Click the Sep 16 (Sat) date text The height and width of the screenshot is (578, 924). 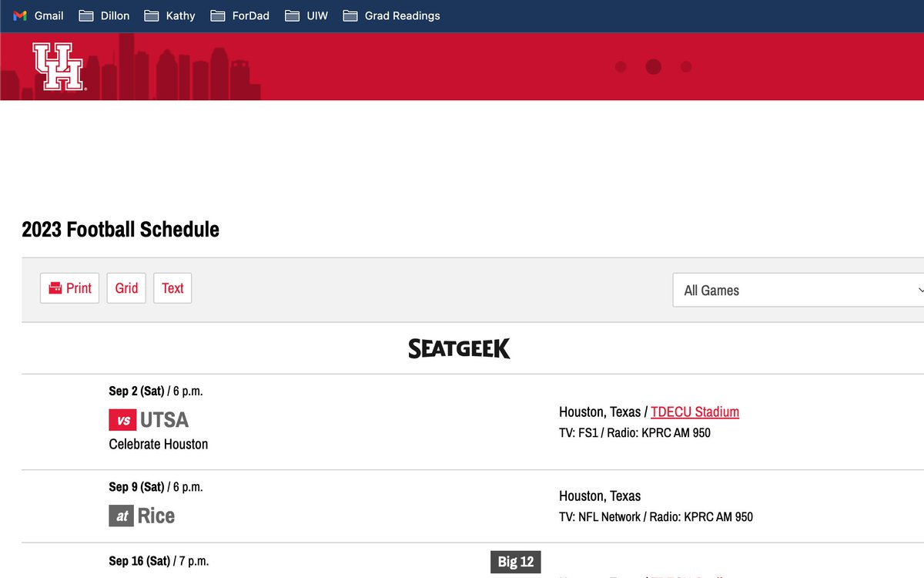139,560
